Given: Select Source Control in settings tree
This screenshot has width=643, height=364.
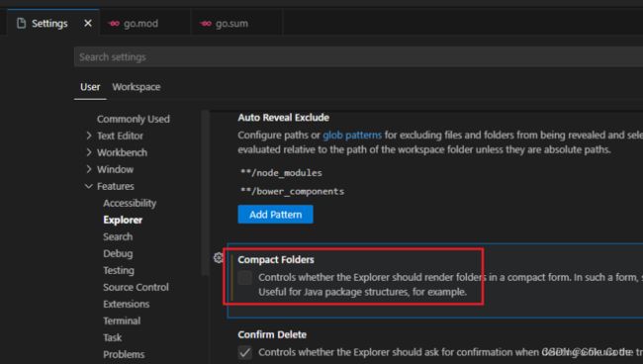Looking at the screenshot, I should point(136,287).
